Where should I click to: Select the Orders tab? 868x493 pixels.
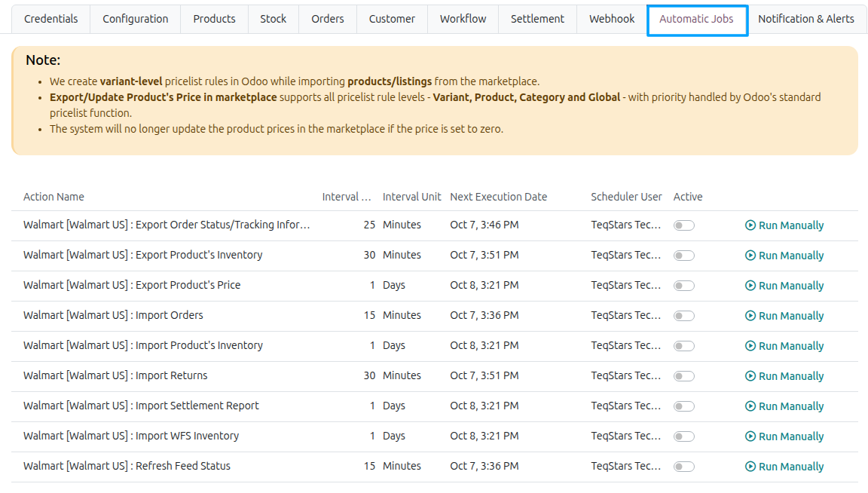[x=328, y=19]
